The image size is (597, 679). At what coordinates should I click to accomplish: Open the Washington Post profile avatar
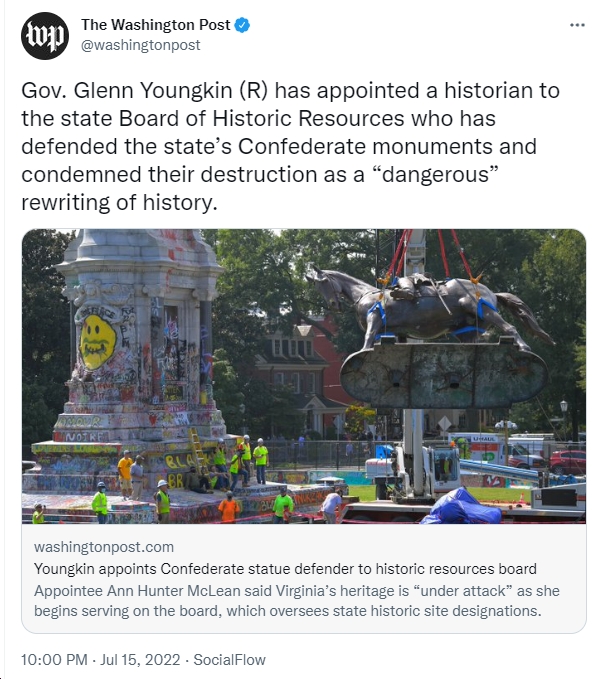(45, 36)
